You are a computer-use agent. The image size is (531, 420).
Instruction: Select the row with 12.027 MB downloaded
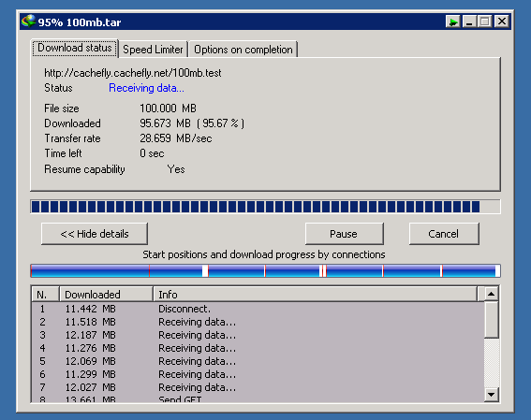point(258,387)
